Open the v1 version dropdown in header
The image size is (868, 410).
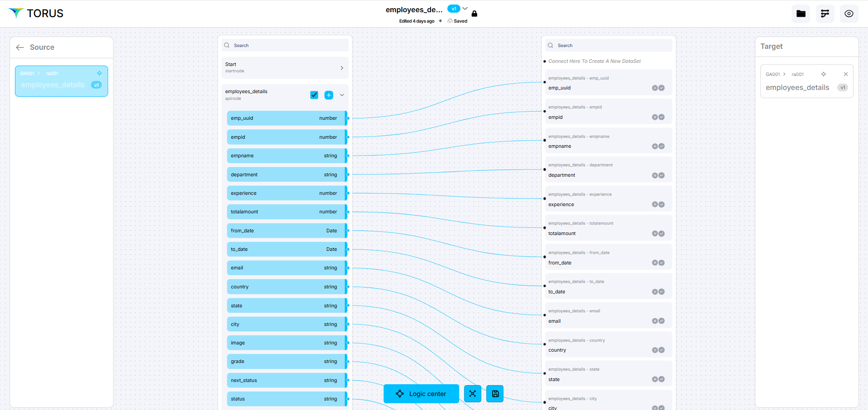[465, 9]
